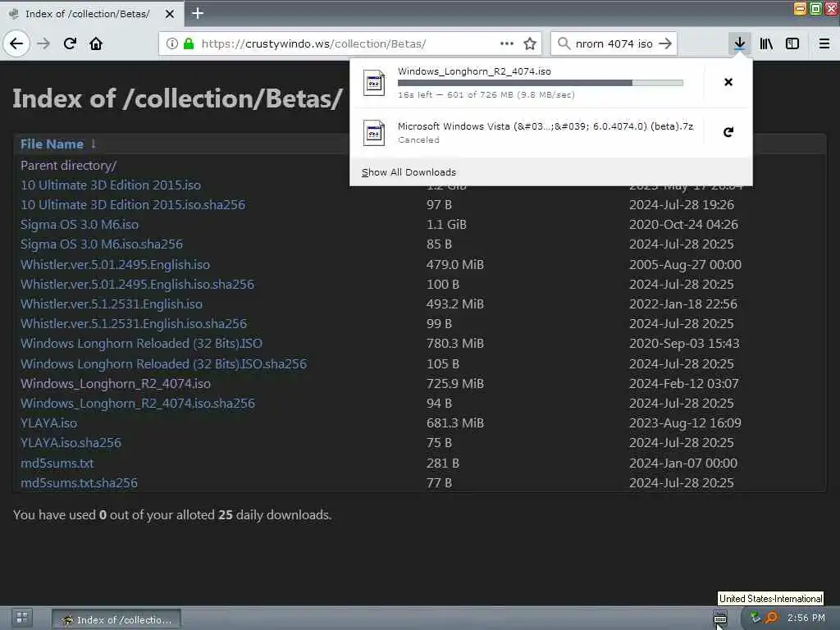Click the 2005-Aug-27 00:00 date cell

coord(685,264)
